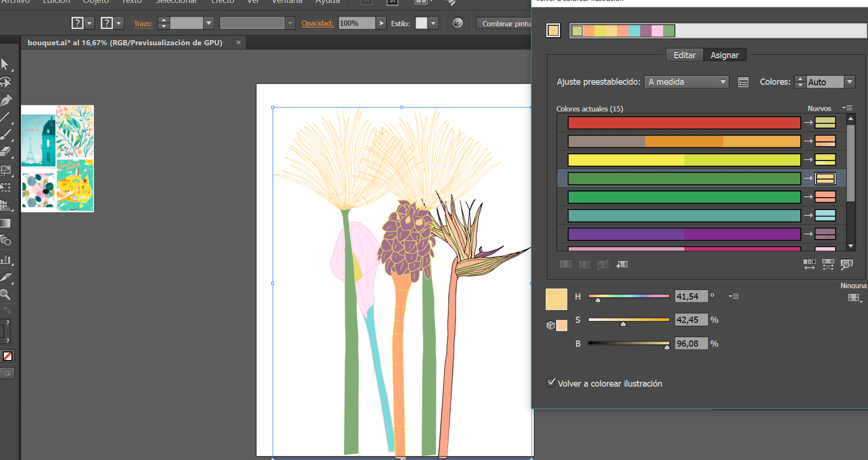Select the Perspective Grid tool
The height and width of the screenshot is (460, 868).
(6, 205)
